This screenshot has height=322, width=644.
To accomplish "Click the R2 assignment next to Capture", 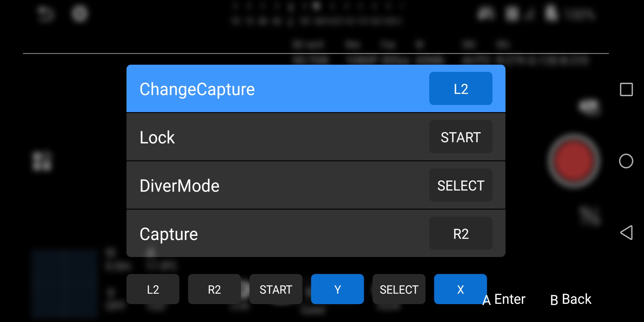I will pyautogui.click(x=461, y=233).
